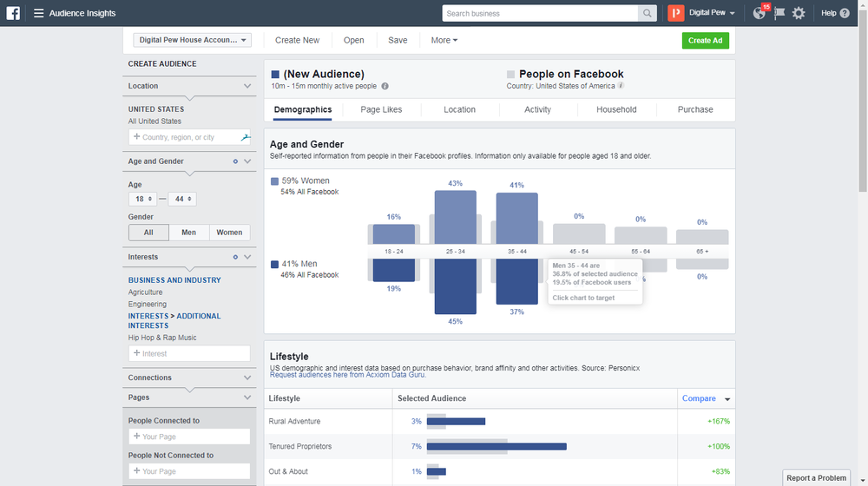Open the More dropdown menu
Viewport: 868px width, 486px height.
tap(444, 40)
